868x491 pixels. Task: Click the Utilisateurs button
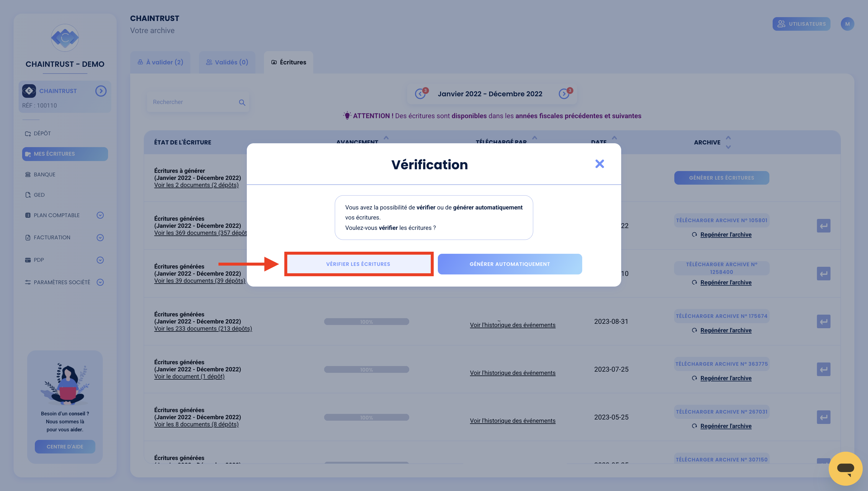pos(801,24)
